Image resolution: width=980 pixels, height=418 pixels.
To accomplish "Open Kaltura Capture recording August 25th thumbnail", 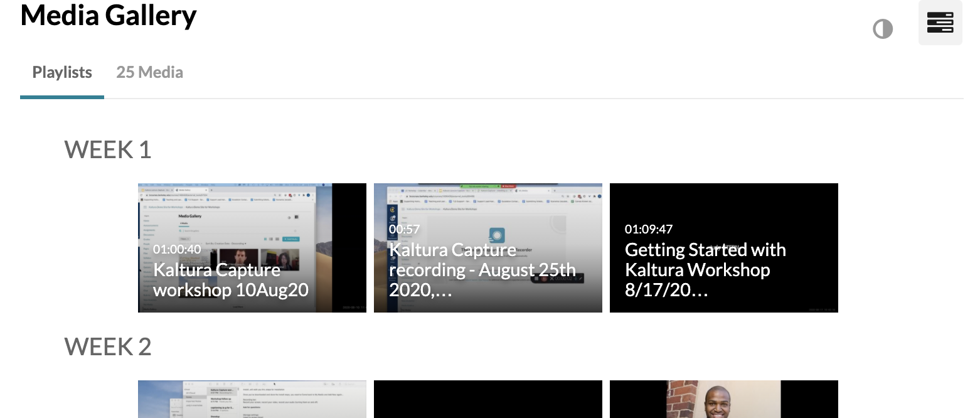I will tap(488, 248).
